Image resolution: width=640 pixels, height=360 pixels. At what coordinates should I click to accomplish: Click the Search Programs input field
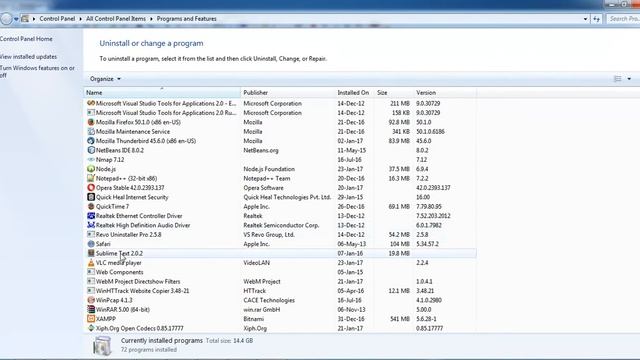pos(623,19)
